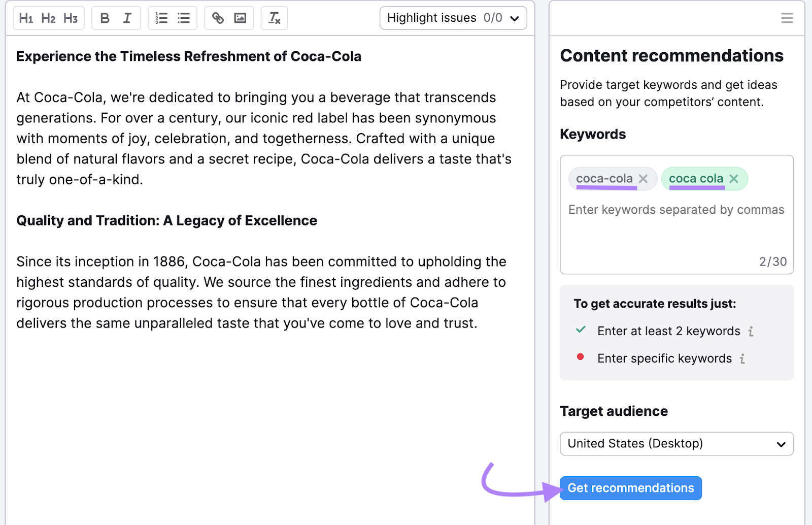Show info for Enter at least 2 keywords
The height and width of the screenshot is (525, 812).
pyautogui.click(x=751, y=332)
